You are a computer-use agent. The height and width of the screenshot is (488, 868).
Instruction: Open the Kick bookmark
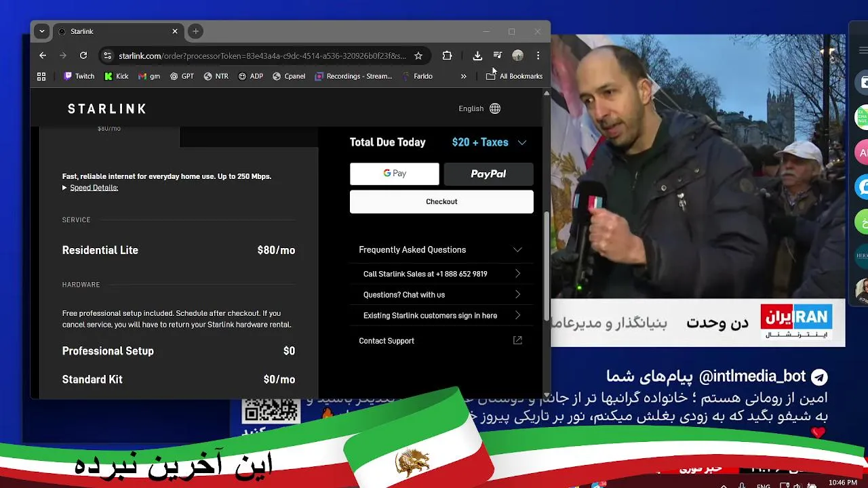tap(116, 77)
